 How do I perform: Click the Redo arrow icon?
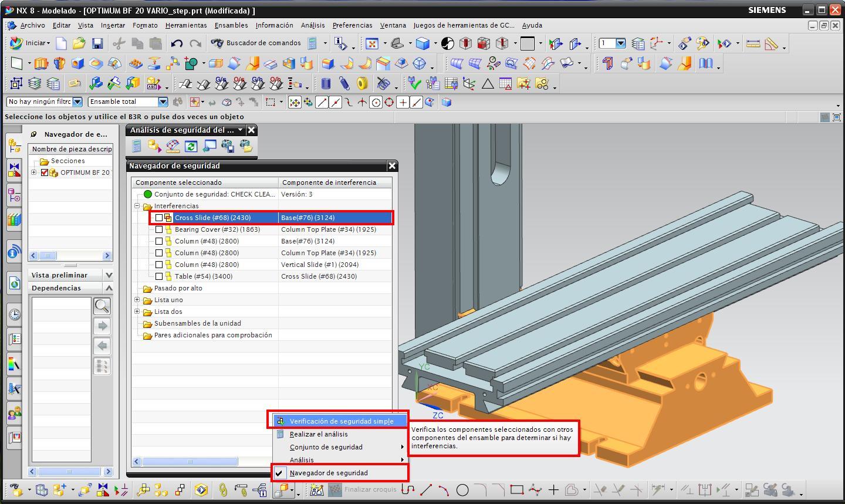coord(195,43)
